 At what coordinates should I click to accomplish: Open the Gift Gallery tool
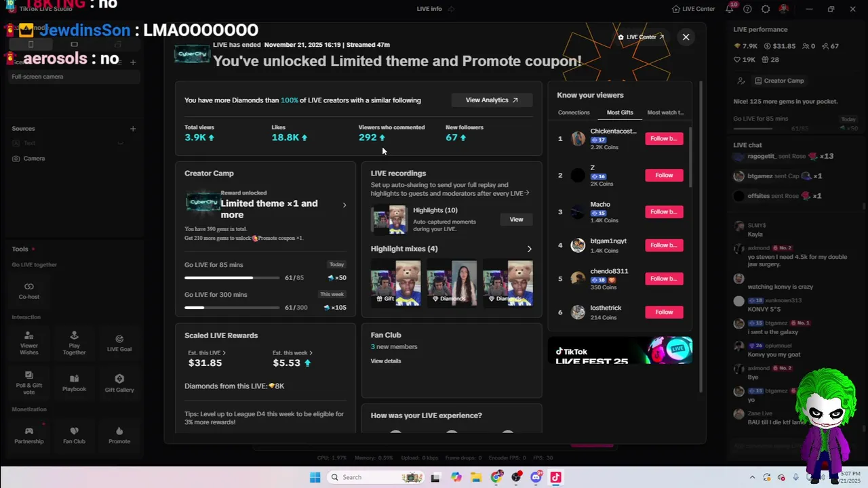[119, 383]
